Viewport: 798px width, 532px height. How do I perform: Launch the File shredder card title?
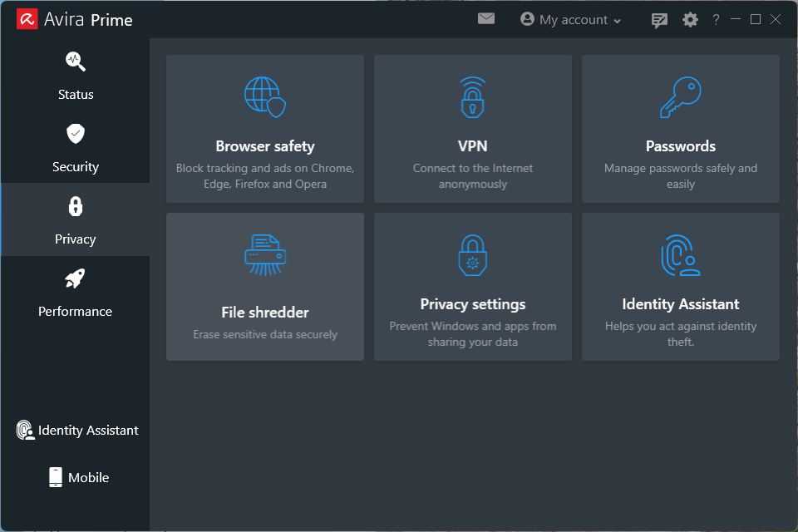(x=265, y=312)
